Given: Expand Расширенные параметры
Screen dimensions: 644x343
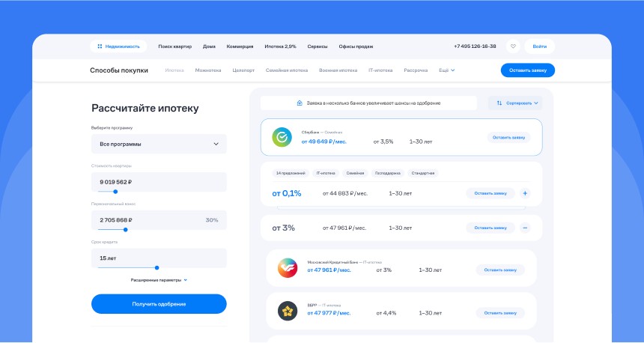Looking at the screenshot, I should [159, 280].
